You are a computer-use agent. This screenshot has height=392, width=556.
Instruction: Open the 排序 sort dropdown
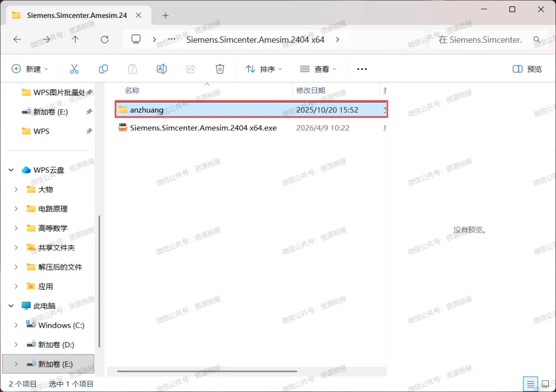(x=264, y=69)
